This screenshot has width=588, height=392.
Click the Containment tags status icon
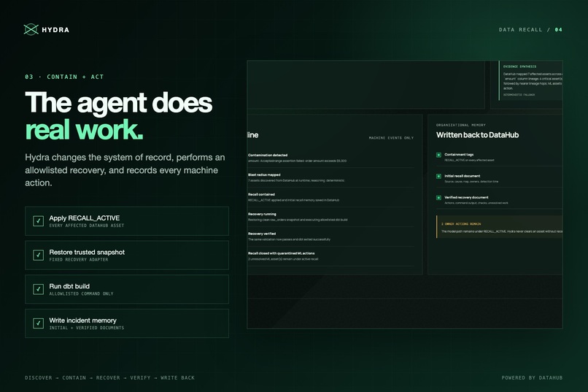(x=438, y=155)
